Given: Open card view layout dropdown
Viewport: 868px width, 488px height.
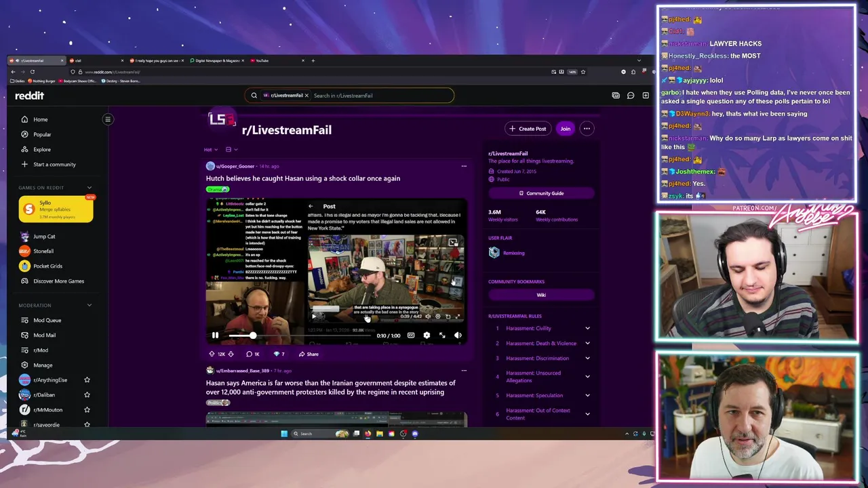Looking at the screenshot, I should [231, 150].
